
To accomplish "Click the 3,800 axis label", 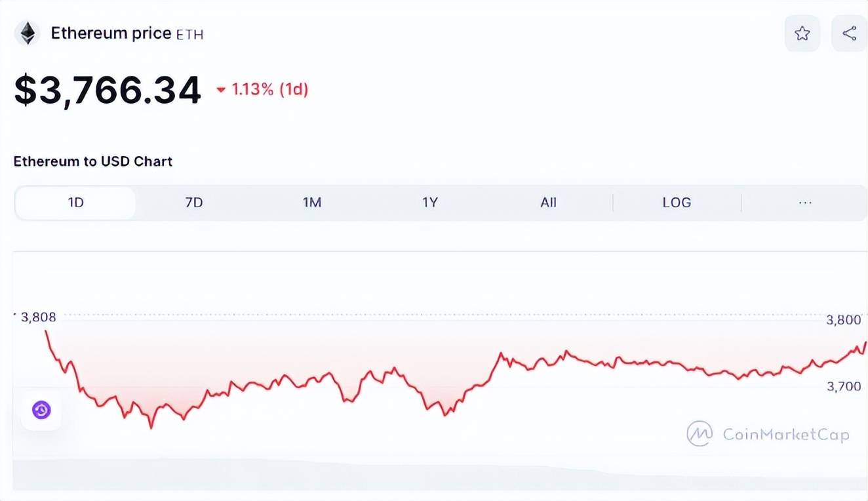I will coord(843,320).
